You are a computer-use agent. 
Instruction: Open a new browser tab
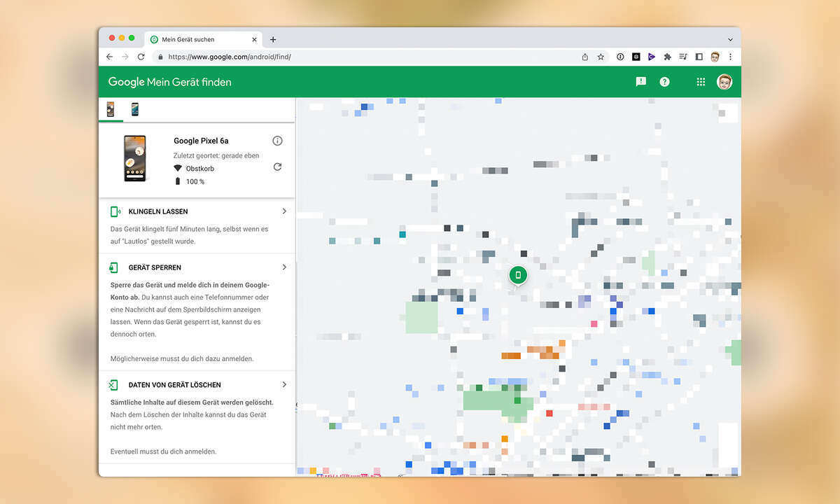(273, 39)
